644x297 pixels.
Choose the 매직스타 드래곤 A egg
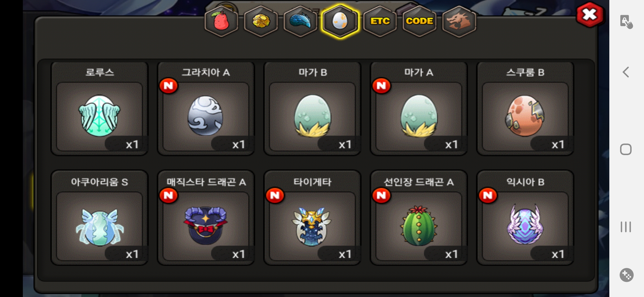pyautogui.click(x=206, y=218)
